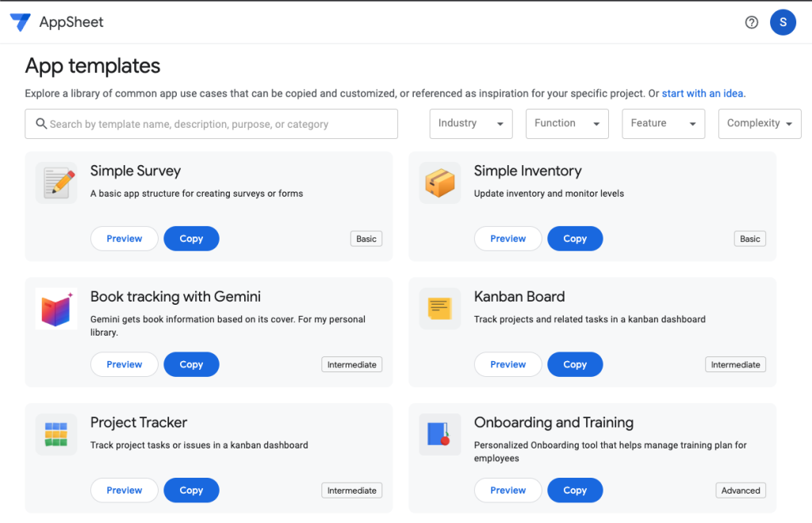Open the S account avatar

click(x=783, y=22)
